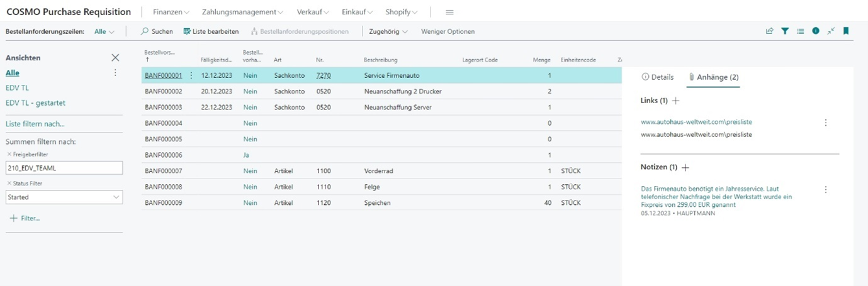
Task: Click the share icon in the top-right toolbar
Action: coord(769,31)
